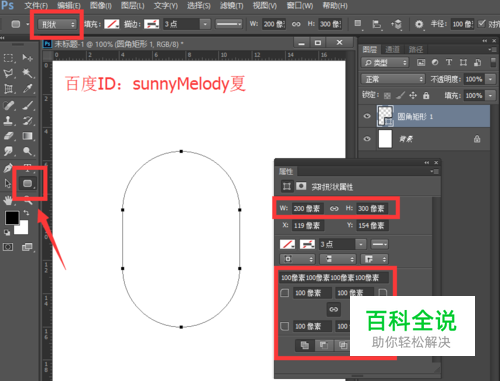Open fill swatch in options bar
Viewport: 500px width, 381px height.
click(x=112, y=24)
